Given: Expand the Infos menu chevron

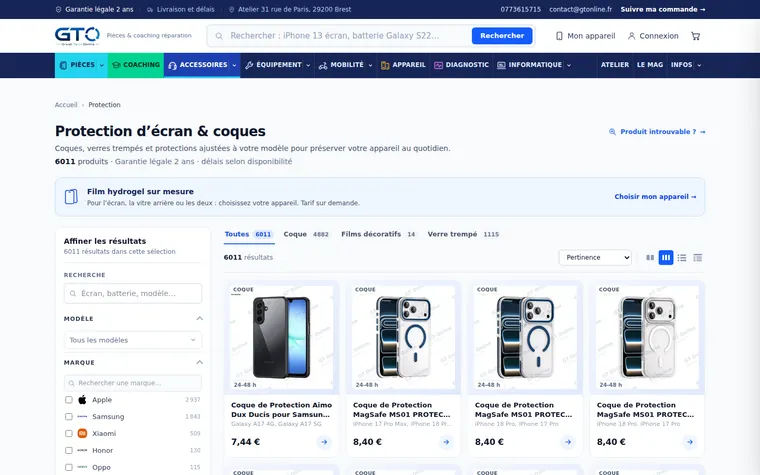Looking at the screenshot, I should tap(699, 65).
